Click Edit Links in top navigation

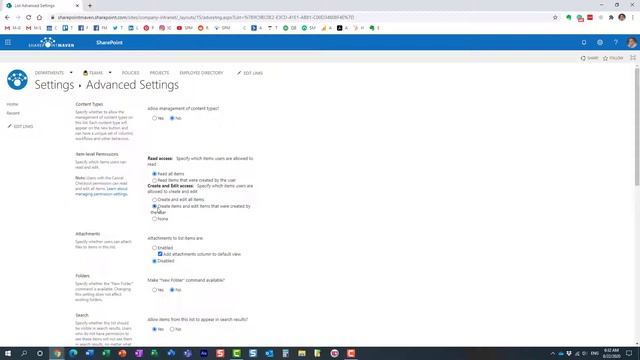(250, 73)
